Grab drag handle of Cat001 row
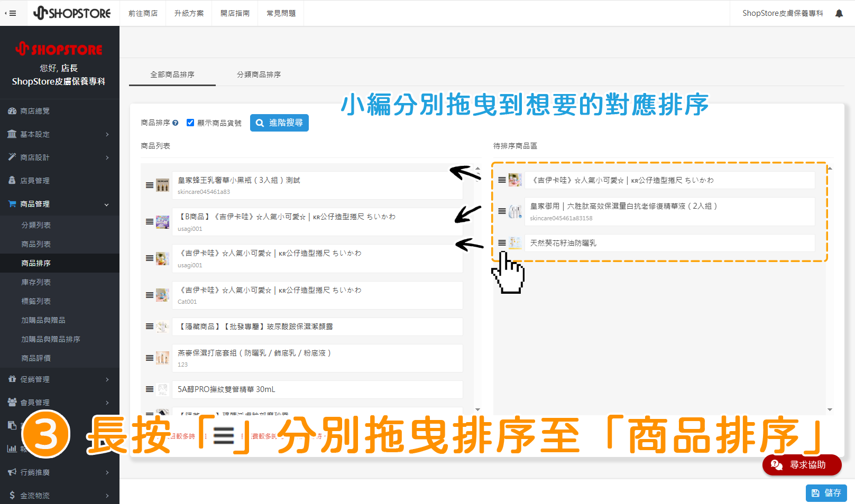 pos(150,295)
